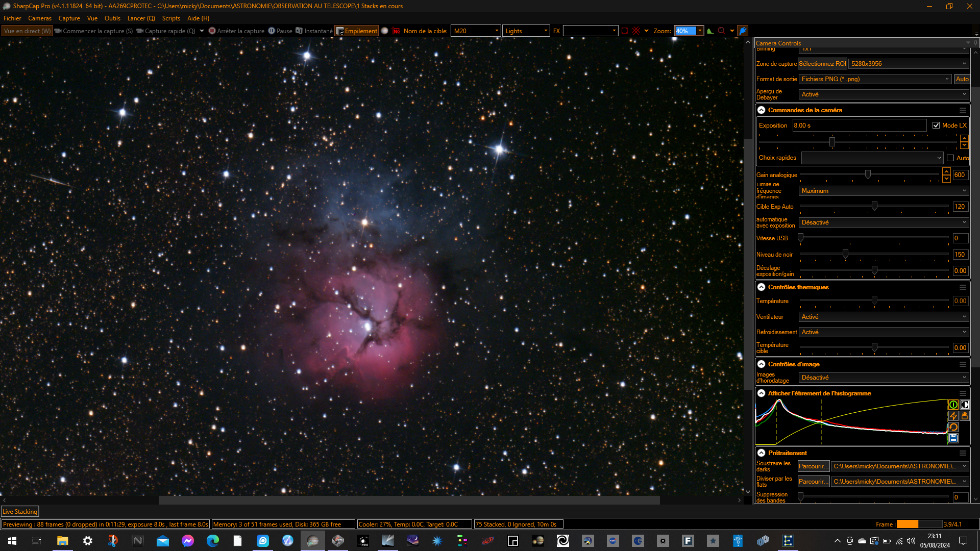This screenshot has height=551, width=980.
Task: Open the Capture menu
Action: (69, 18)
